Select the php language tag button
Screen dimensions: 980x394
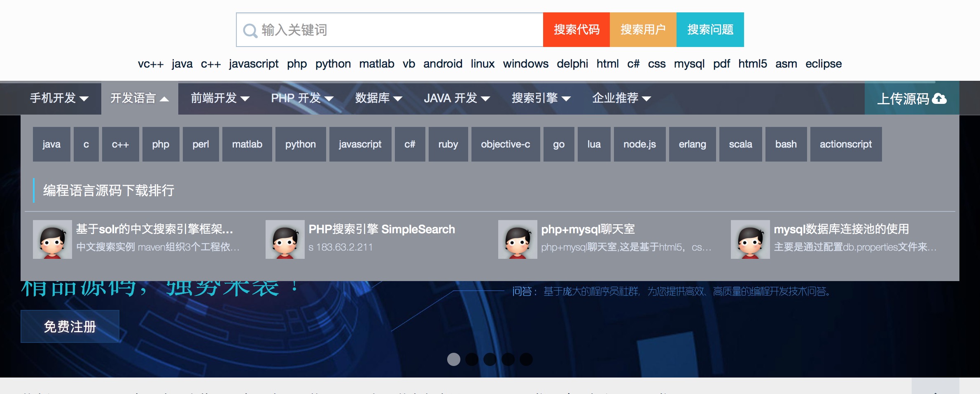161,144
